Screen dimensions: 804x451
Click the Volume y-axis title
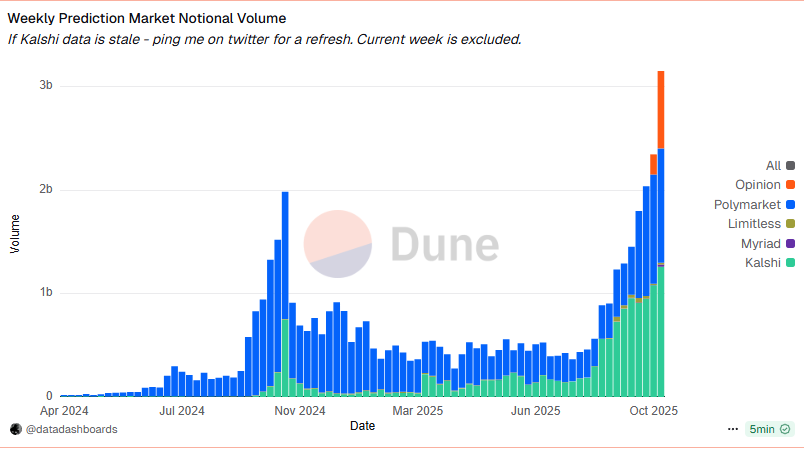tap(15, 234)
